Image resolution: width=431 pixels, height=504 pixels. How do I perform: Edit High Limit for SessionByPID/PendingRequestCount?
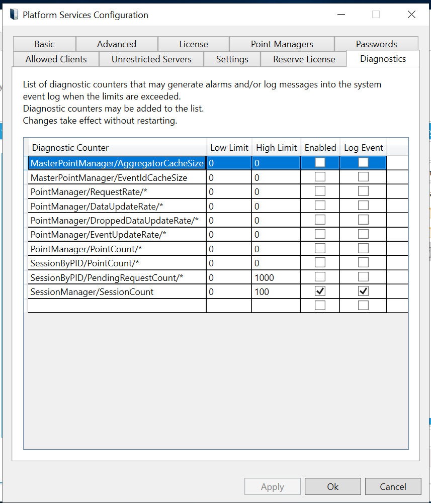pyautogui.click(x=276, y=277)
